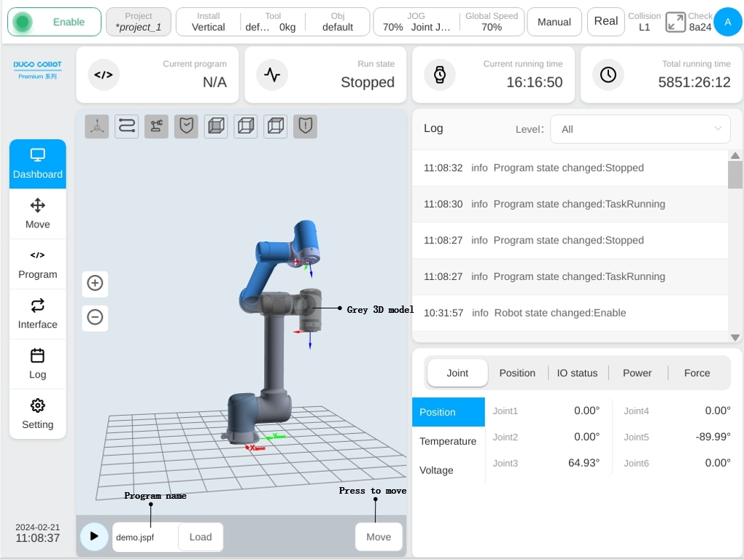Click the Run state value Stopped
744x560 pixels.
(368, 82)
